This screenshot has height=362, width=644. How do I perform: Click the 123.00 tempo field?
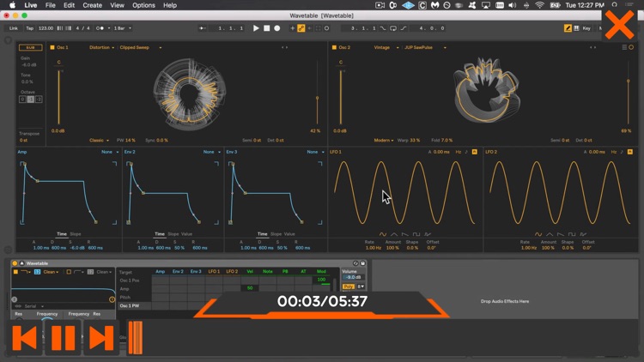point(46,28)
